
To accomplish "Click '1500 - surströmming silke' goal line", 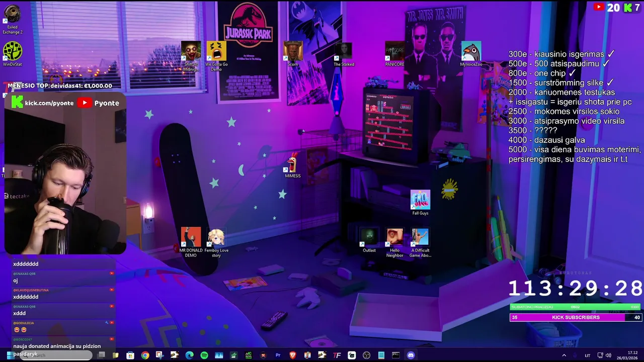I will tap(561, 82).
